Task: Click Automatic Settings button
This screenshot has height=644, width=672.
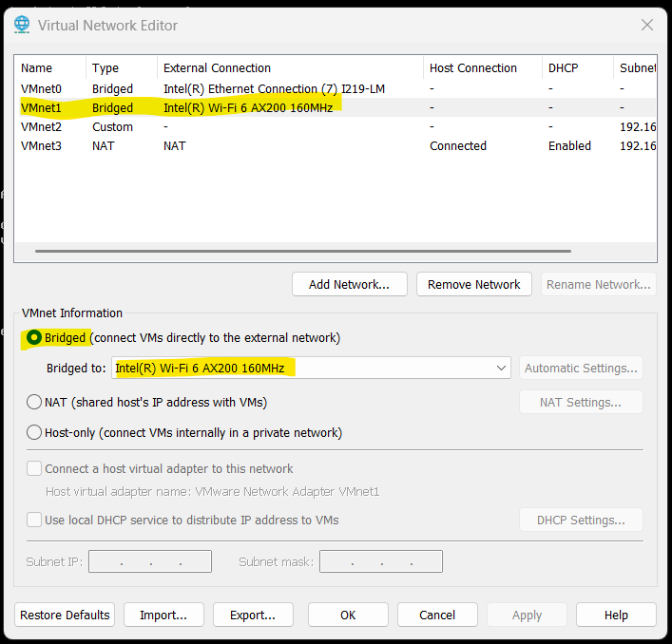Action: 581,368
